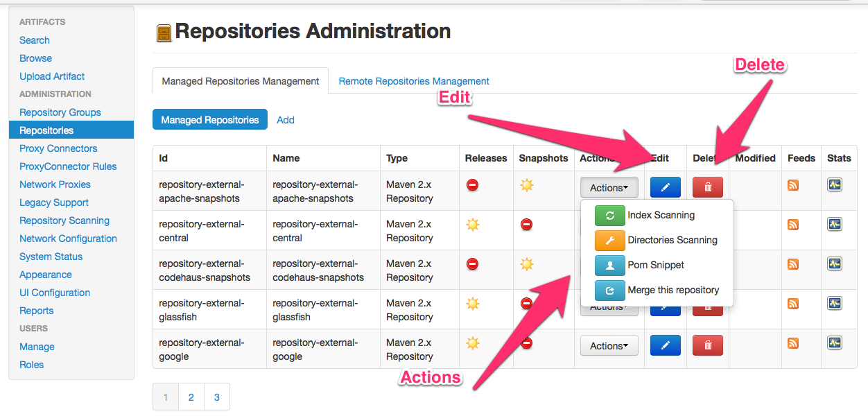Toggle releases blocked icon for apache-snapshots
This screenshot has width=868, height=416.
(x=473, y=185)
